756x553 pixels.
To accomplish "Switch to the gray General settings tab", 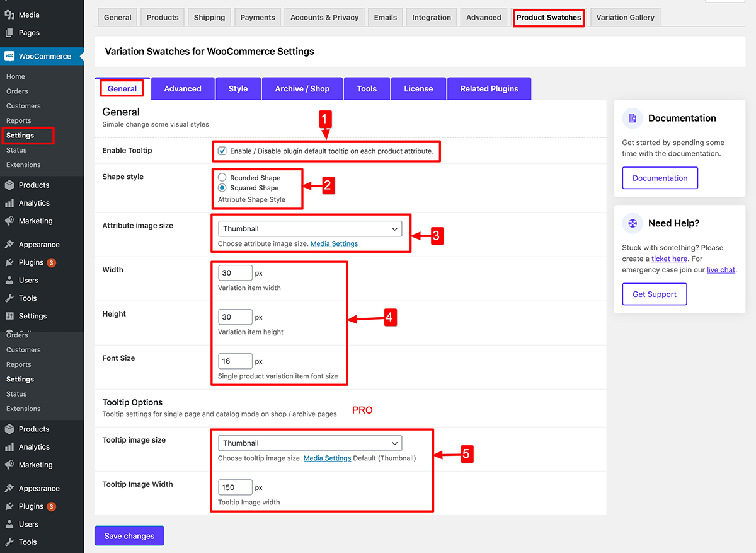I will tap(118, 18).
